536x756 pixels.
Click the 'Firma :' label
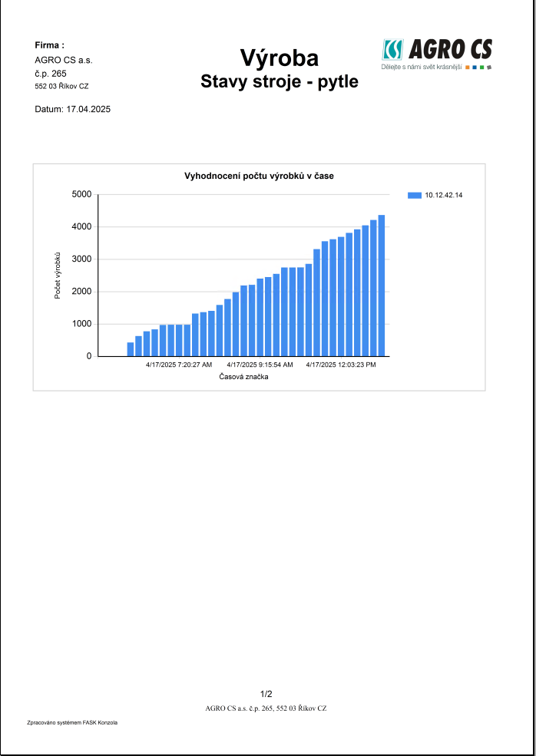[x=49, y=45]
